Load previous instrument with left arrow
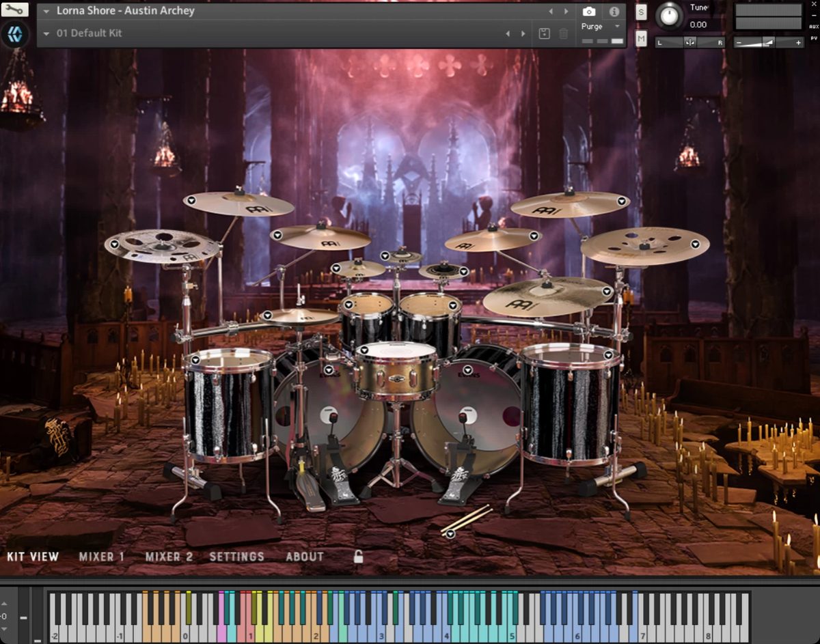The width and height of the screenshot is (820, 644). (551, 12)
